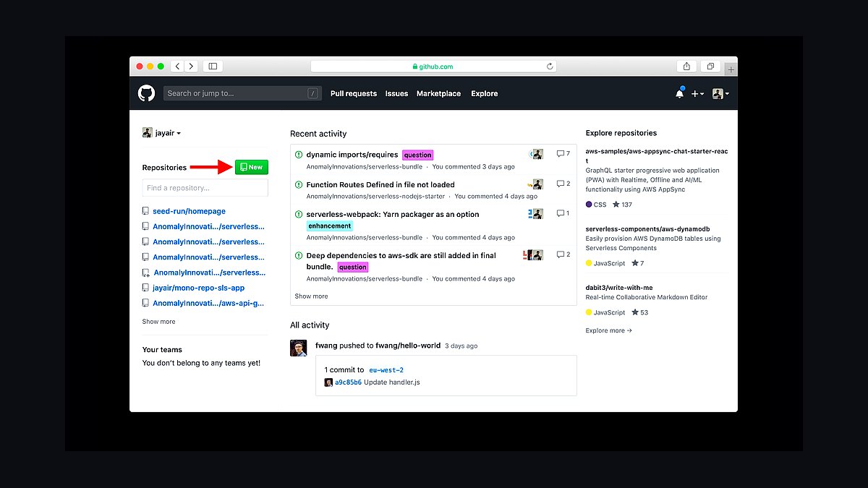
Task: Open the issue status icon of dynamic imports
Action: point(299,155)
